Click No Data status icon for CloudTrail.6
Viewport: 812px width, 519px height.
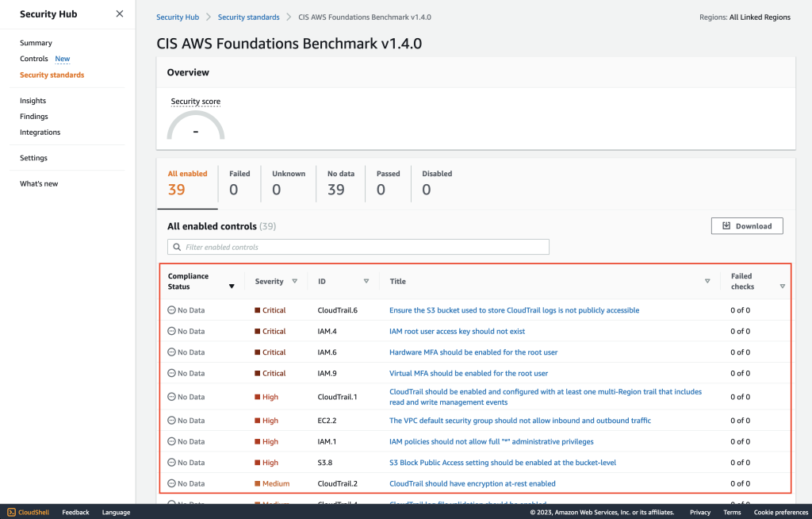171,310
